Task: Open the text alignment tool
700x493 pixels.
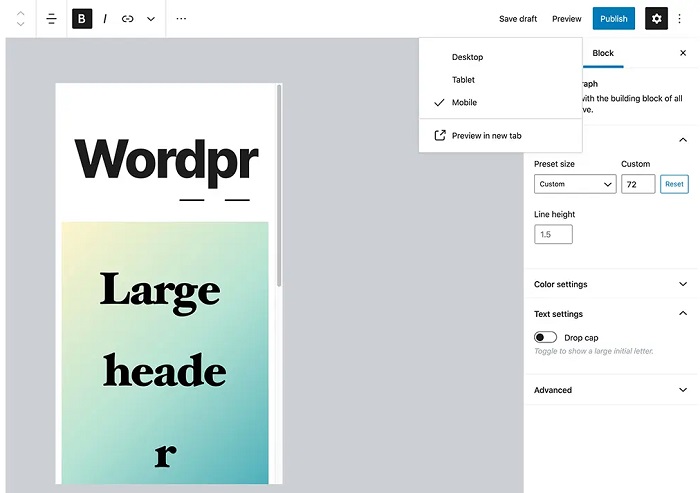Action: [x=51, y=19]
